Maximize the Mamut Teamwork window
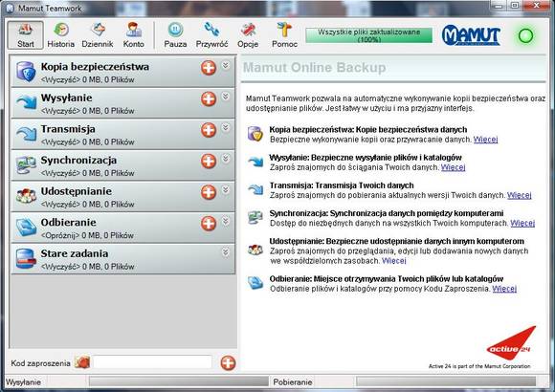555x392 pixels. tap(515, 6)
